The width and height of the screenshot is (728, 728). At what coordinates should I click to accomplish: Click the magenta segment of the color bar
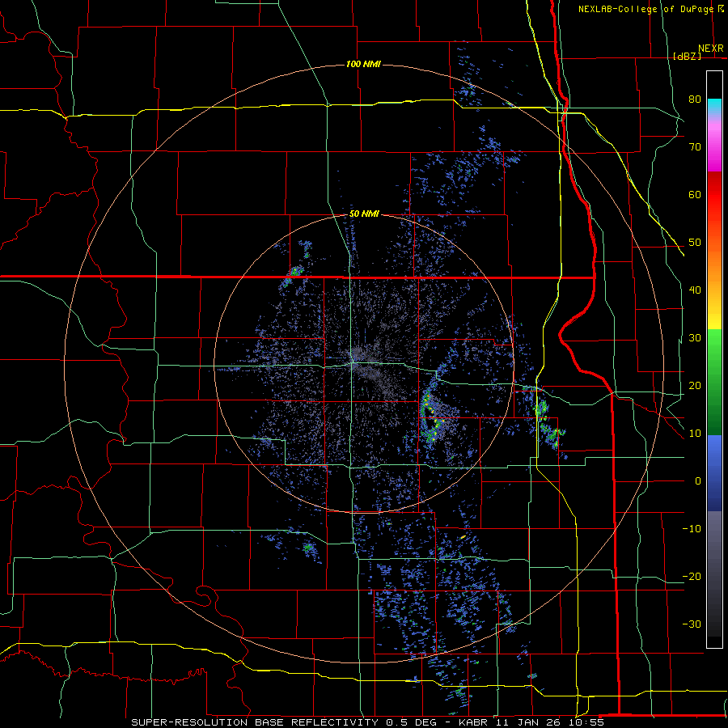pyautogui.click(x=714, y=148)
